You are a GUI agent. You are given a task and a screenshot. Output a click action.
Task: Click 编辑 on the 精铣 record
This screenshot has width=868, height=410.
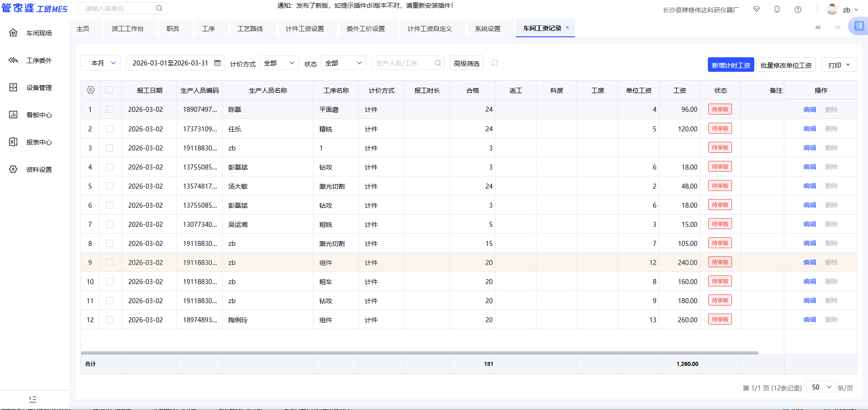coord(809,129)
